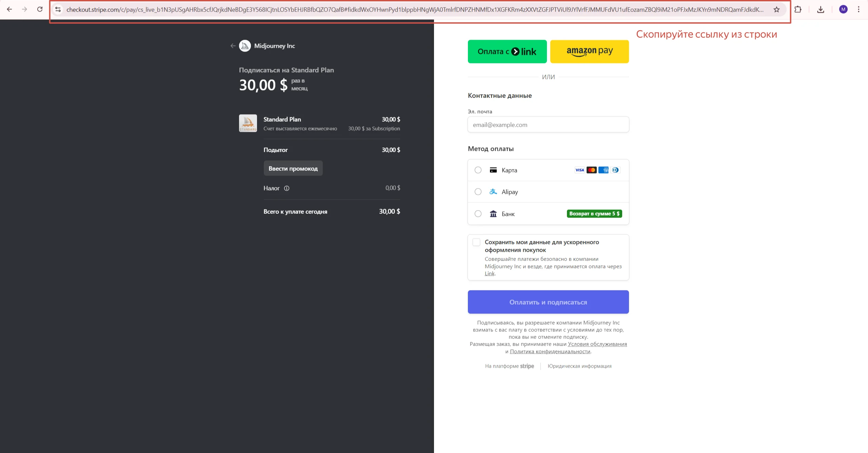Bookmark this page with the star icon
Screen dimensions: 868x453
[x=776, y=9]
